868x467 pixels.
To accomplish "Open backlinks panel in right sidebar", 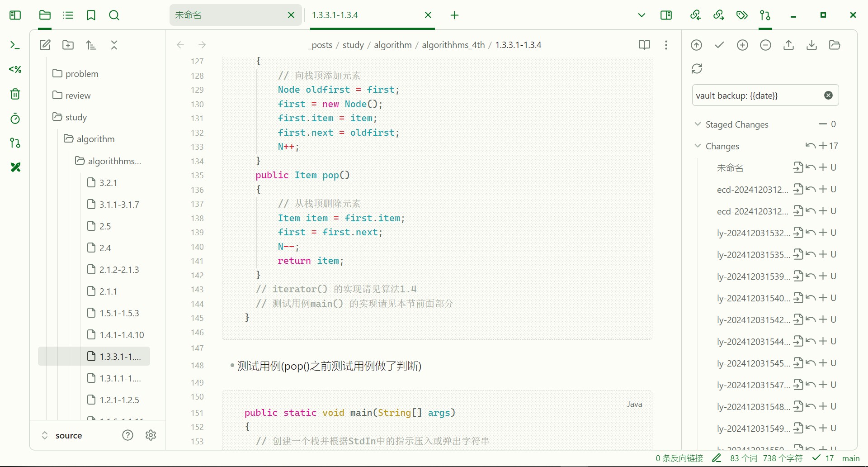I will pos(696,15).
